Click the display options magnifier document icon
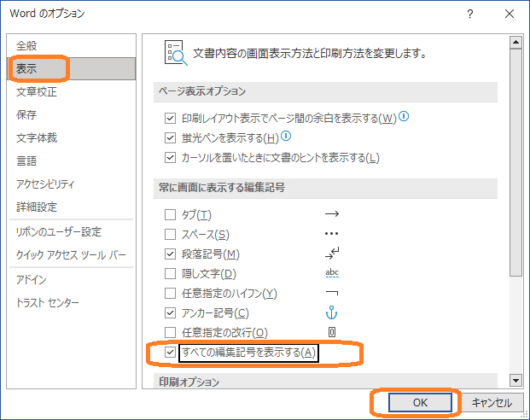The image size is (530, 420). (176, 53)
